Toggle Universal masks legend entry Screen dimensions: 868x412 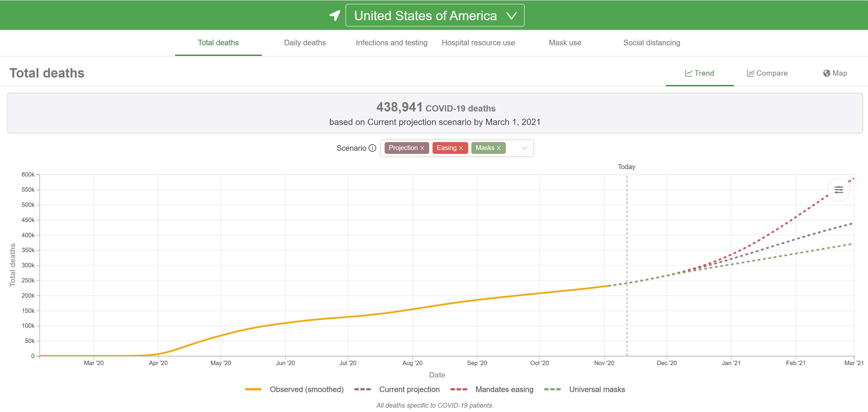(x=585, y=389)
